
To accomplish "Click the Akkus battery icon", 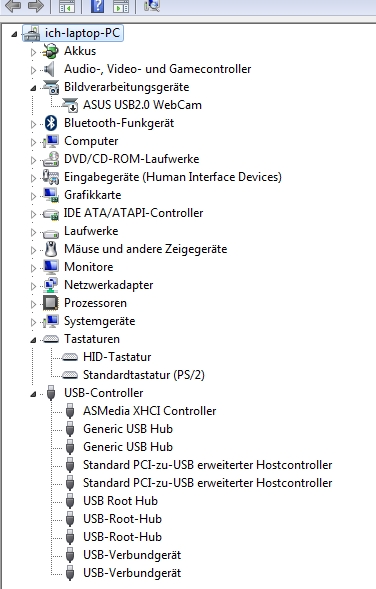I will tap(51, 51).
